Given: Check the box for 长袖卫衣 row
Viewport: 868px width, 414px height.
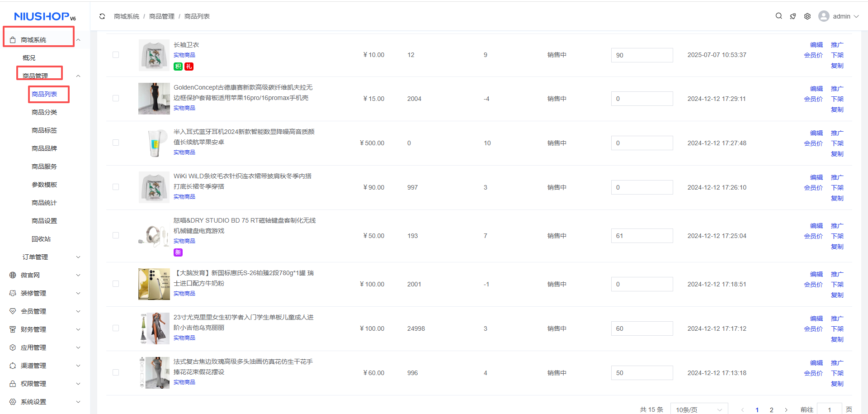Looking at the screenshot, I should coord(116,55).
